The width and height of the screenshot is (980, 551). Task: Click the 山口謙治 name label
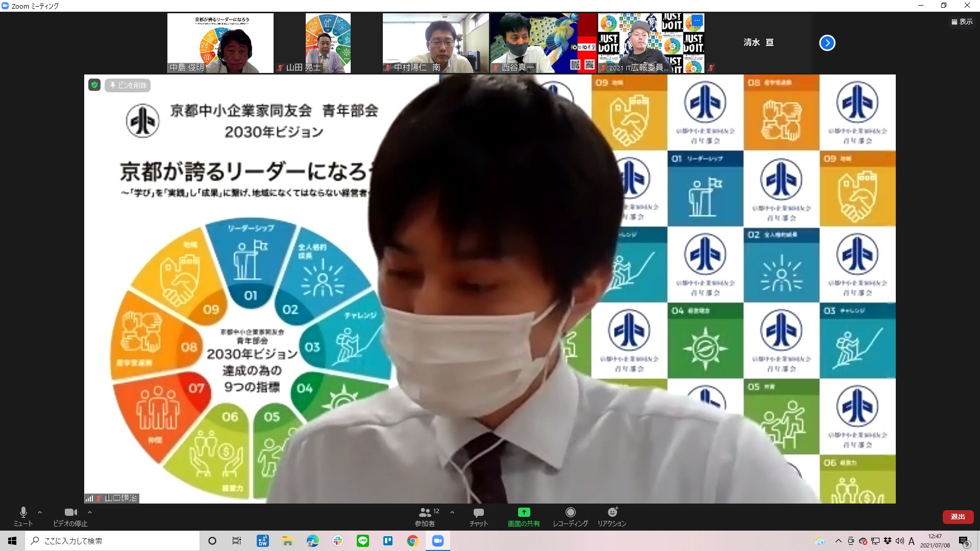[x=121, y=498]
